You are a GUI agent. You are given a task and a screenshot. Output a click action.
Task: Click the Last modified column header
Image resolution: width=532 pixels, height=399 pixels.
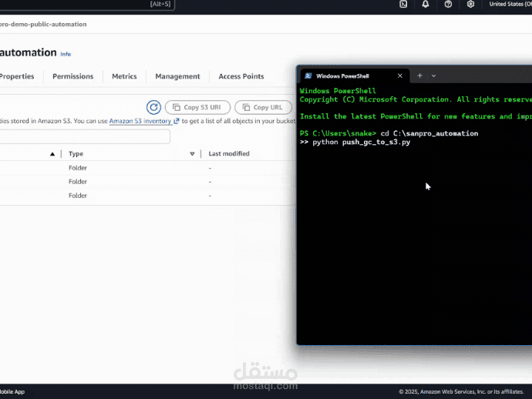point(229,154)
